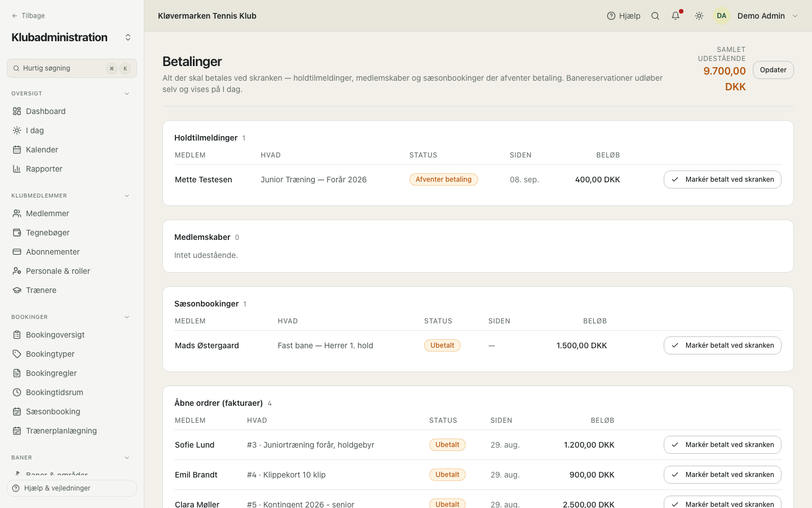Click the Afventer betaling status badge
Viewport: 812px width, 508px height.
(444, 179)
